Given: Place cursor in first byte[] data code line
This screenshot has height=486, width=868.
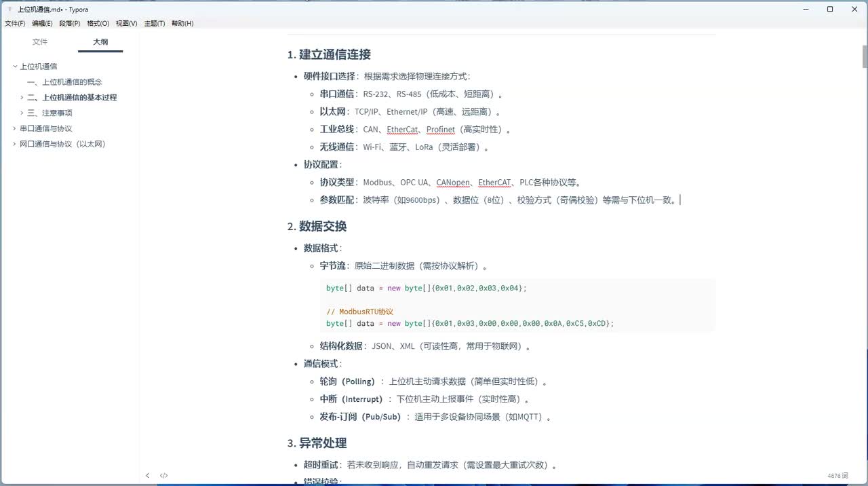Looking at the screenshot, I should coord(426,288).
